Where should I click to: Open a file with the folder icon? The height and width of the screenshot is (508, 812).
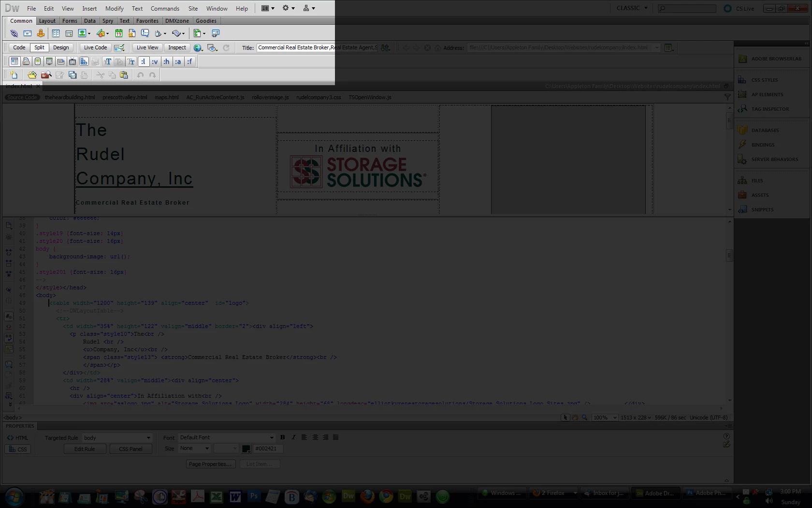point(32,75)
